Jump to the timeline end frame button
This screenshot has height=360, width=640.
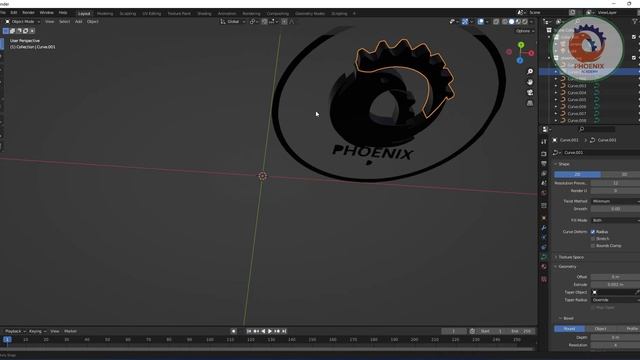[284, 331]
